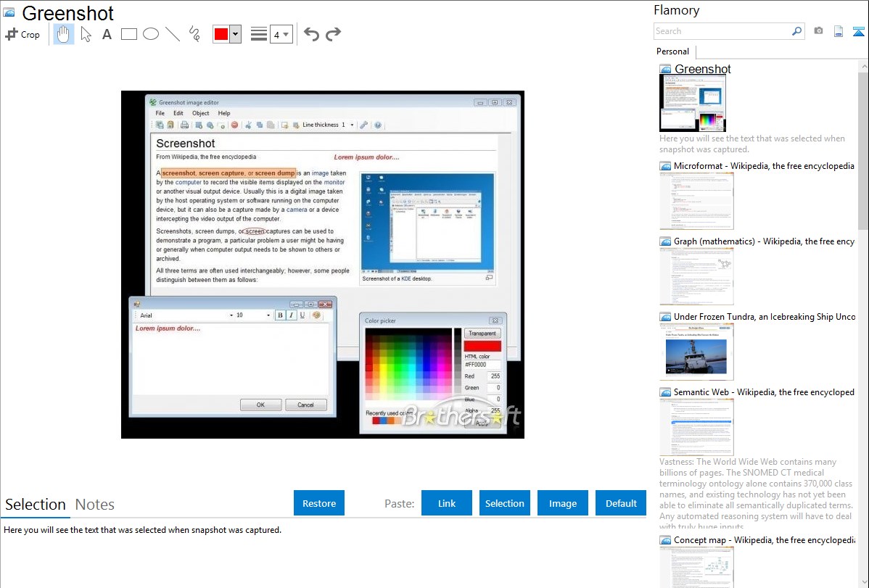Click the Image paste button

562,503
